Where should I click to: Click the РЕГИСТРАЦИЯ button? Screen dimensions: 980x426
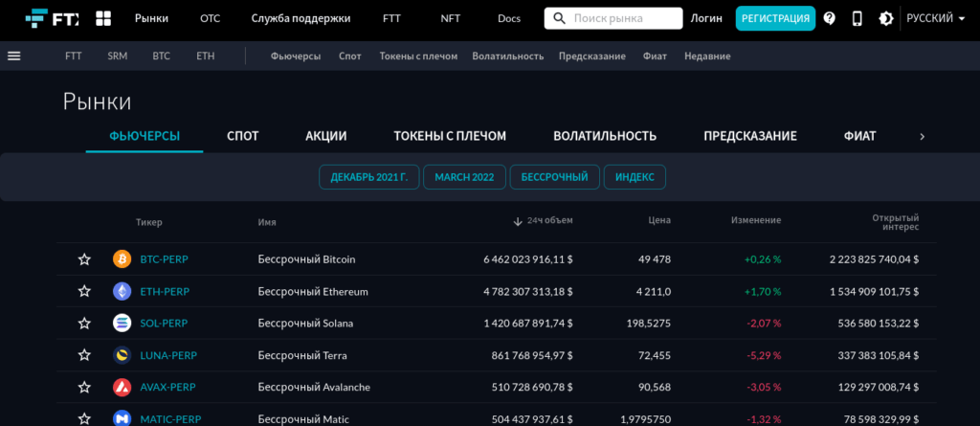(775, 18)
